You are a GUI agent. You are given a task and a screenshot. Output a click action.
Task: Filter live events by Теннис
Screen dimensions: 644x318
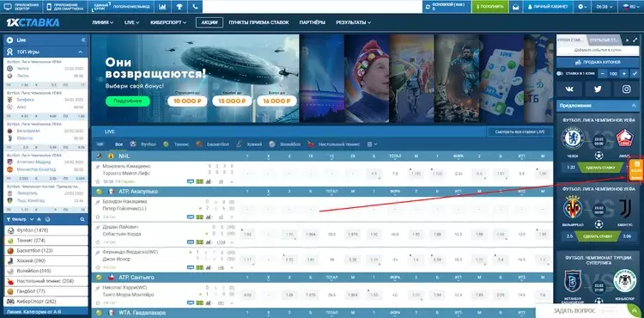tap(177, 144)
